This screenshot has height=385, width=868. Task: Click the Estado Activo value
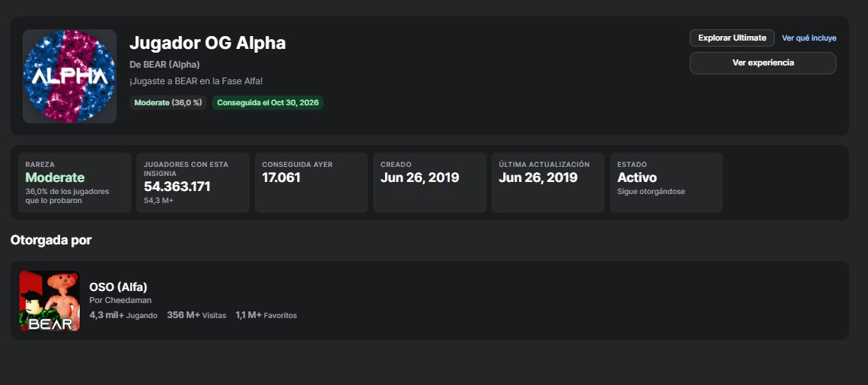tap(637, 177)
